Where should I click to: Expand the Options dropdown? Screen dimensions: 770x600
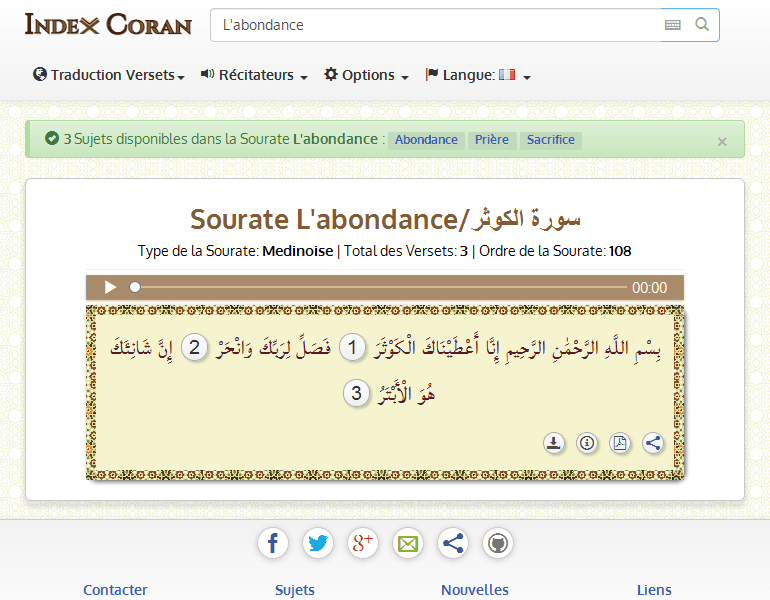click(366, 75)
